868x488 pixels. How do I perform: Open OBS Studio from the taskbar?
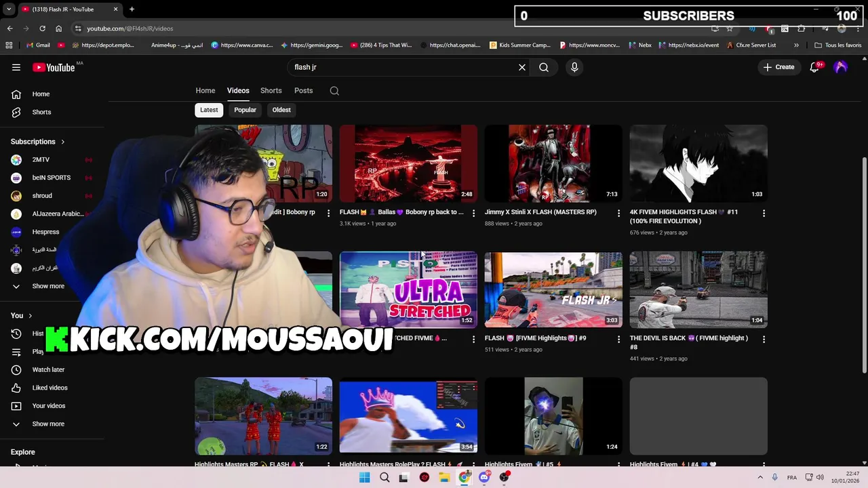[x=504, y=477]
